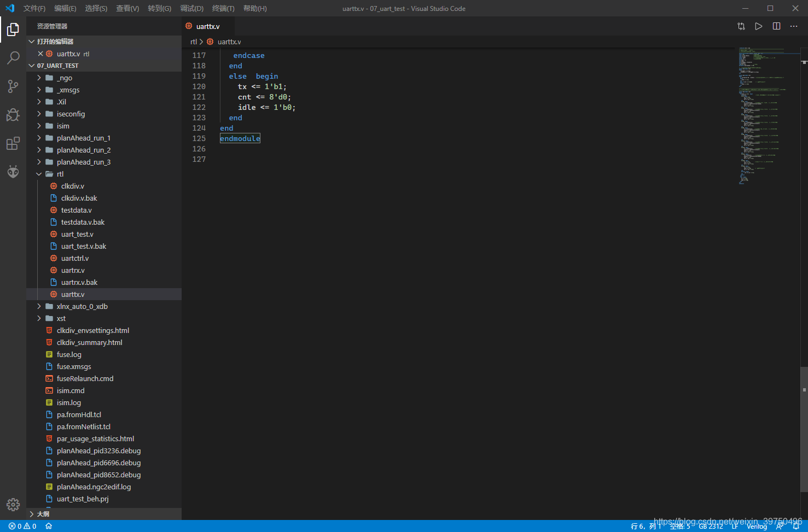This screenshot has width=808, height=532.
Task: Open clkdiv_summary.html file
Action: [x=104, y=342]
